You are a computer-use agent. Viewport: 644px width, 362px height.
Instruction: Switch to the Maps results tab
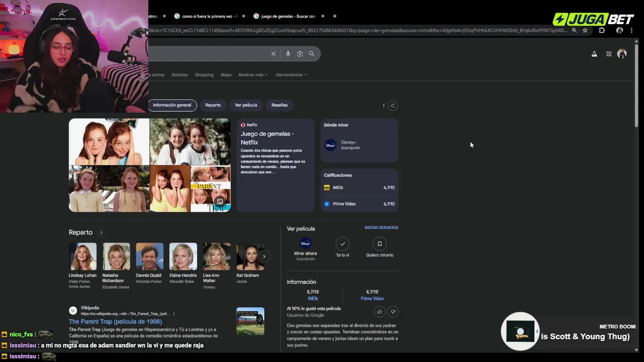(226, 75)
